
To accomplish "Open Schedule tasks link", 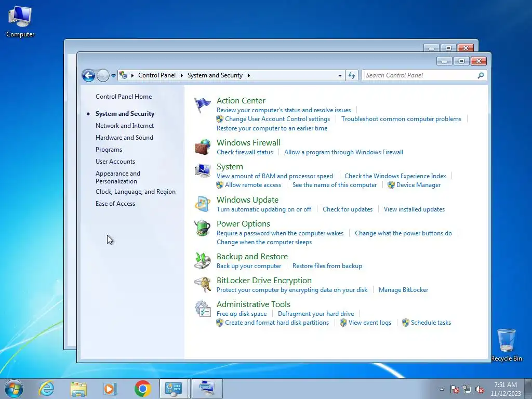I will [x=431, y=323].
